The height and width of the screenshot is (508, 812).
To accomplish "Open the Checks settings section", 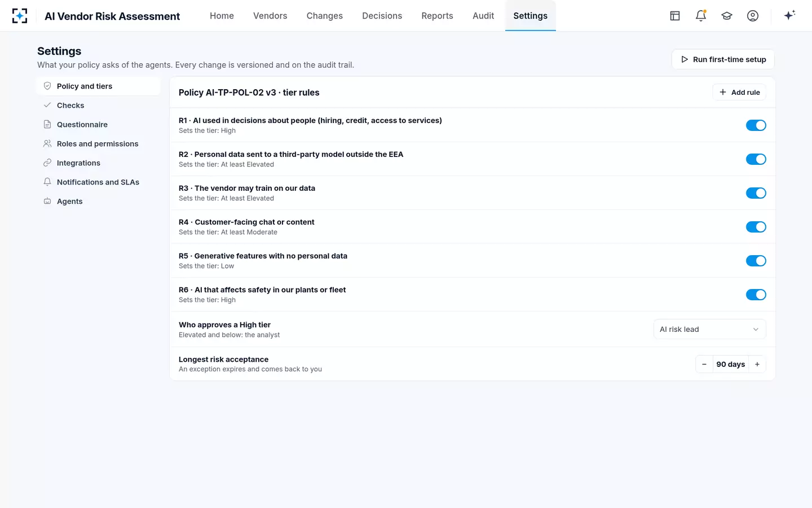I will 99,105.
